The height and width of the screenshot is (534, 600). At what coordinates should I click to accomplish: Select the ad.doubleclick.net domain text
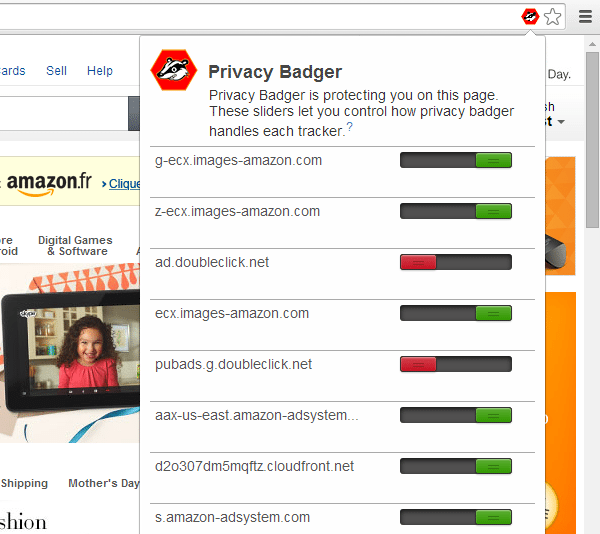pos(212,262)
